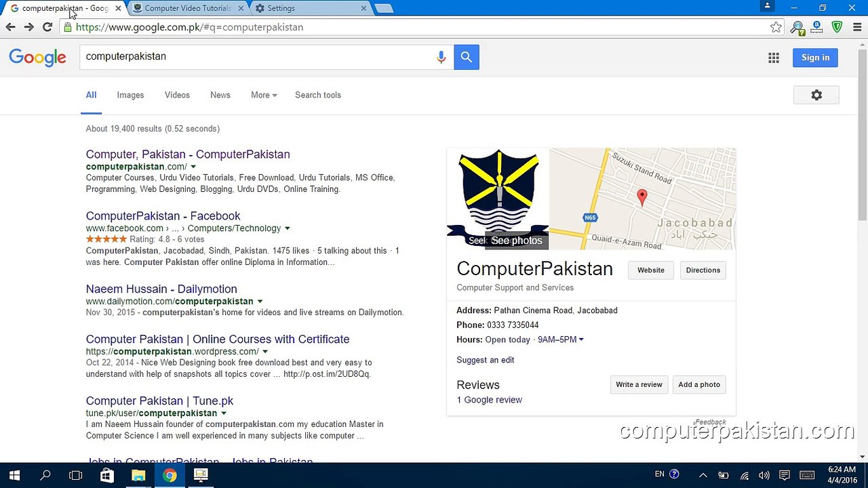Open File Explorer from the taskbar
The height and width of the screenshot is (488, 868).
point(138,475)
